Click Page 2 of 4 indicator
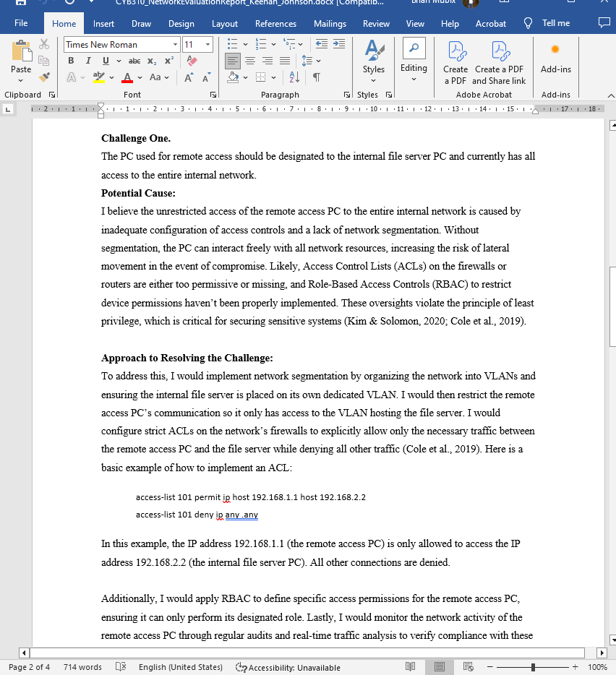The height and width of the screenshot is (675, 616). pyautogui.click(x=30, y=667)
